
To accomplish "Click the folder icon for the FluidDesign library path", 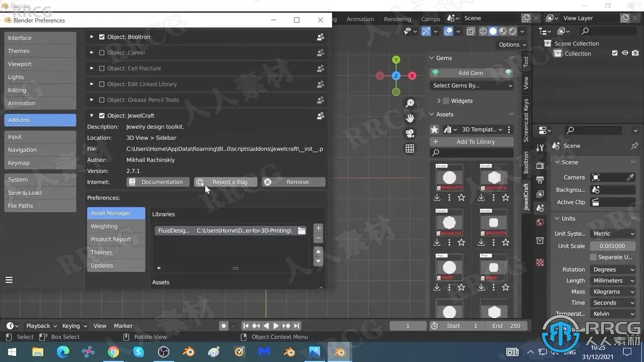I will click(x=301, y=231).
